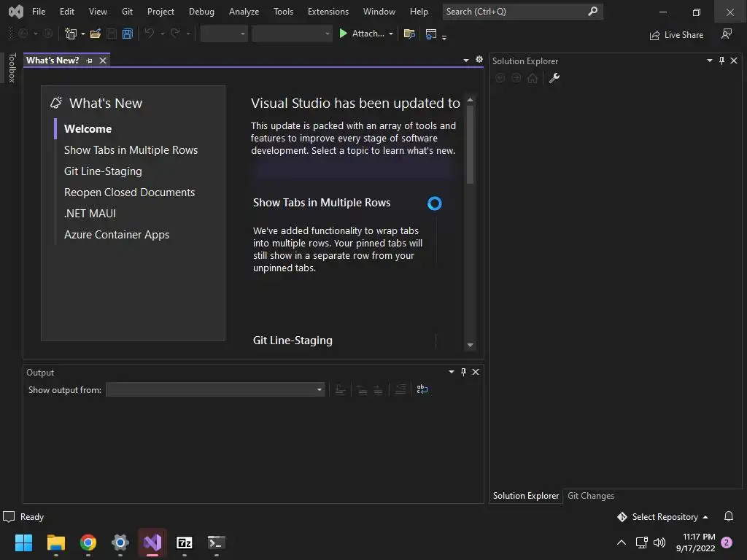The height and width of the screenshot is (560, 747).
Task: Click the Navigate Forward toolbar icon
Action: 47,34
